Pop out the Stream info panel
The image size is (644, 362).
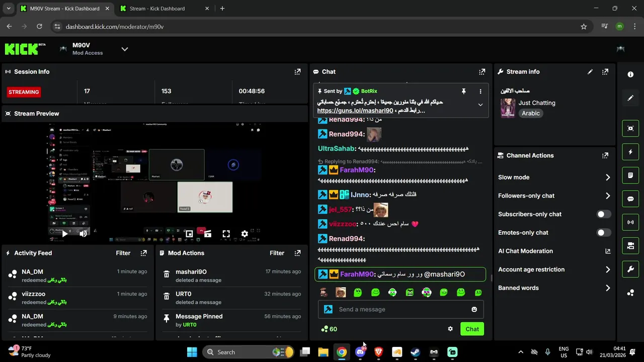605,72
